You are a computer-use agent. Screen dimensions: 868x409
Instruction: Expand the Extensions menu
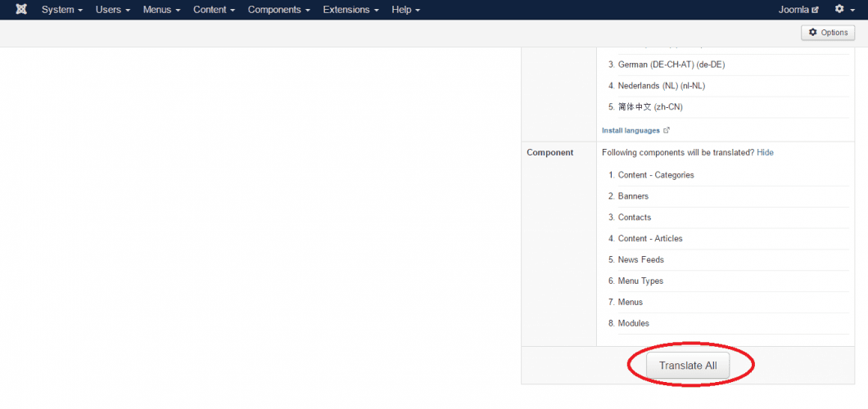(350, 10)
